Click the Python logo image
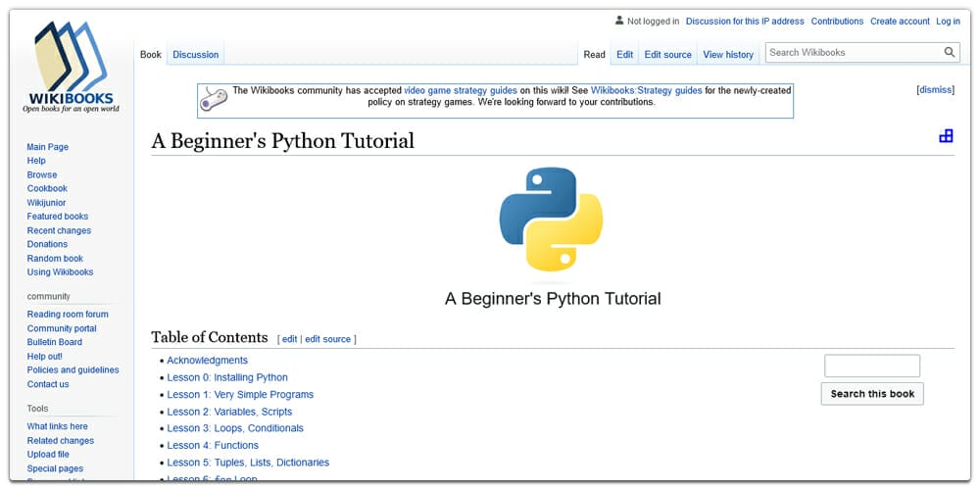Screen dimensions: 980x490 (x=551, y=219)
